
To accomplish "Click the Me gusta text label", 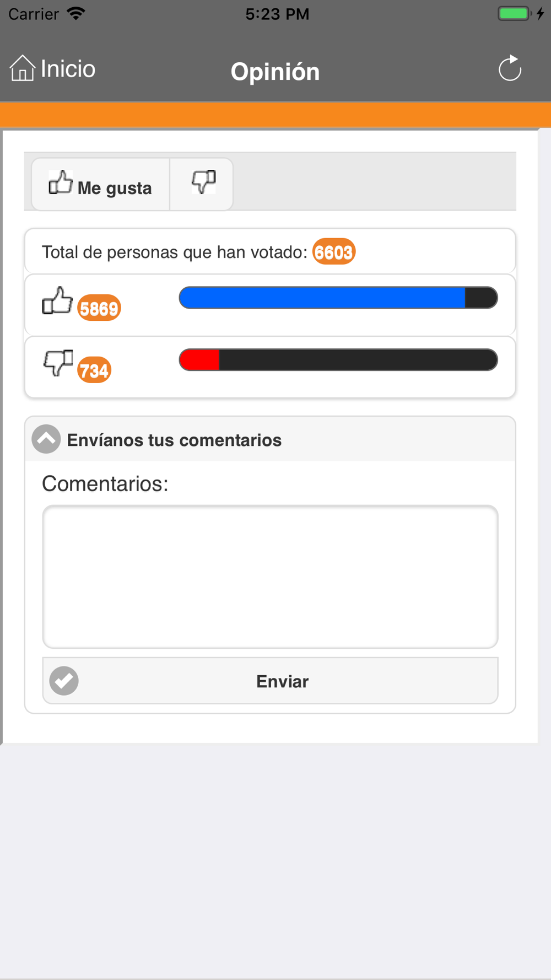I will [x=115, y=188].
